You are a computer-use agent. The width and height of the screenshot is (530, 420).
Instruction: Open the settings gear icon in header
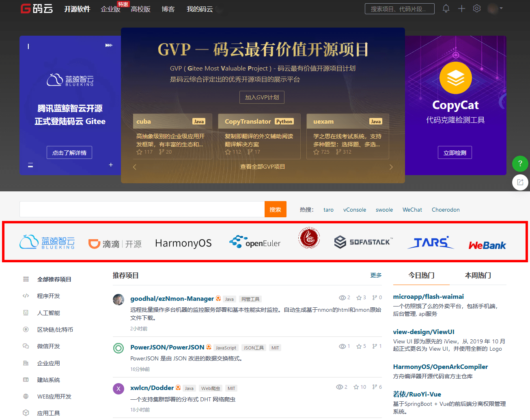477,9
